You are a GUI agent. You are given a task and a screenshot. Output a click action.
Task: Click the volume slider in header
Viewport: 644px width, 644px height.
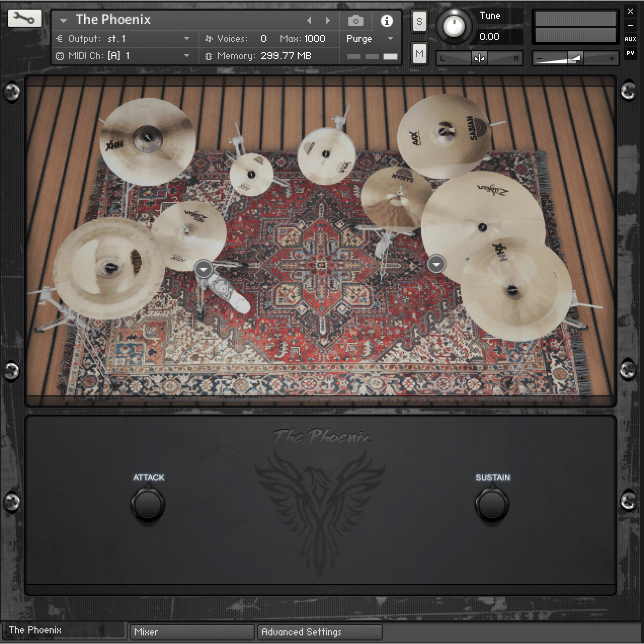575,59
